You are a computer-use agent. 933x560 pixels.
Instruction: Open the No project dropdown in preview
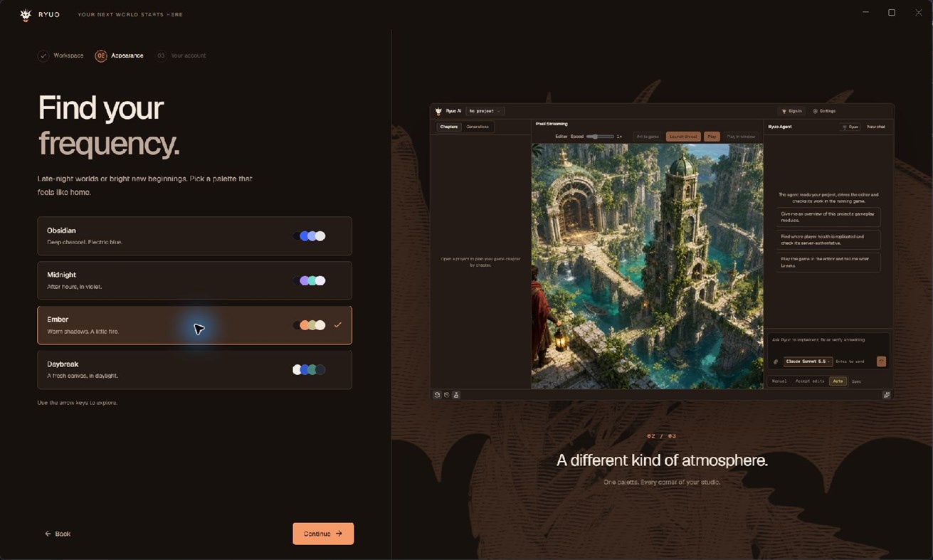[485, 111]
